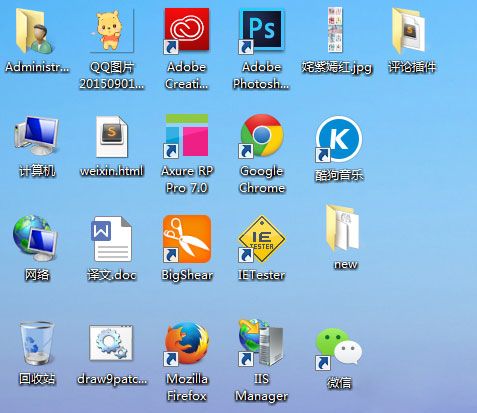Select the draw9patch file icon
Screen dimensions: 477x413
point(111,343)
